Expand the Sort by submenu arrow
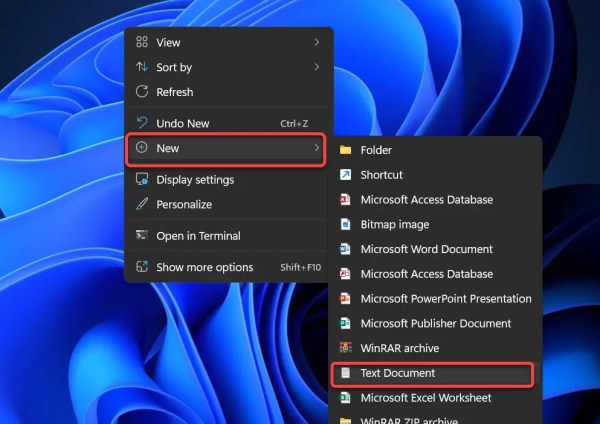 pos(317,67)
